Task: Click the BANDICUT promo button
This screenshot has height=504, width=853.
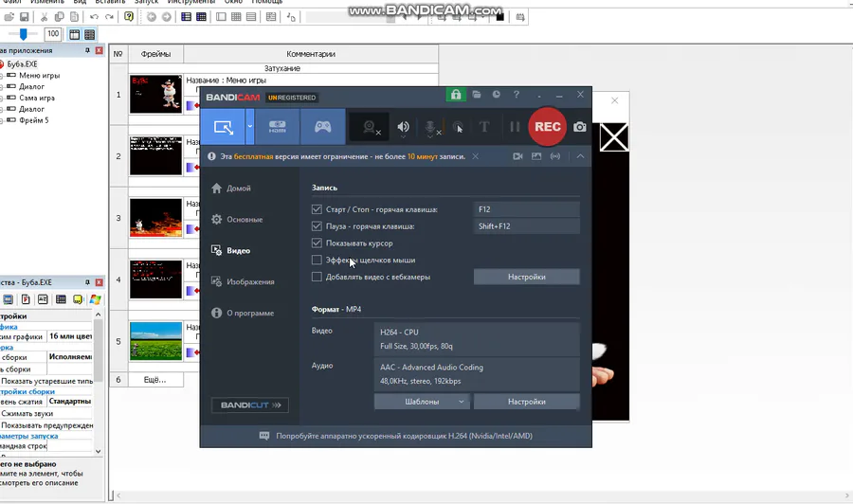Action: point(249,405)
